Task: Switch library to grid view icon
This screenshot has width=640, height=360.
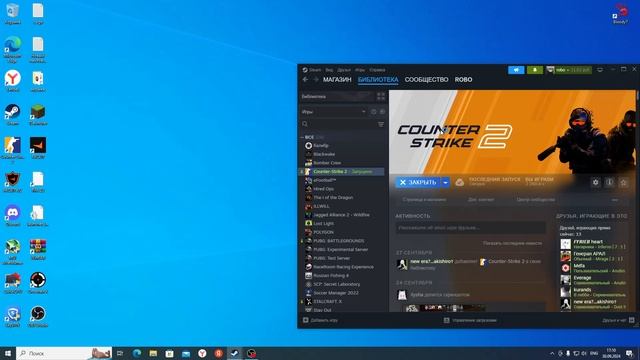Action: (381, 97)
